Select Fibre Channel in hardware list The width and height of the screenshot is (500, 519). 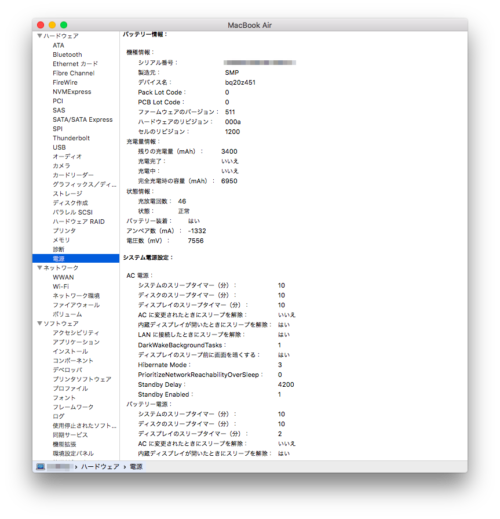[73, 73]
